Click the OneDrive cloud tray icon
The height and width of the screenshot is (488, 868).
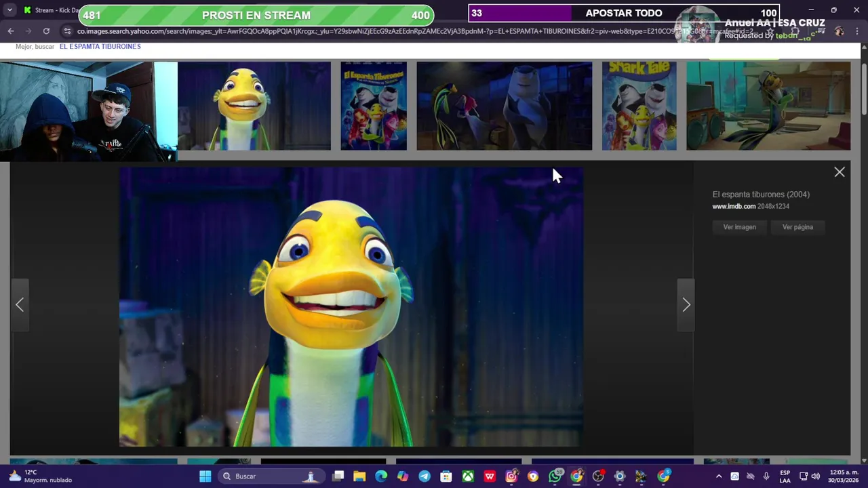click(734, 476)
